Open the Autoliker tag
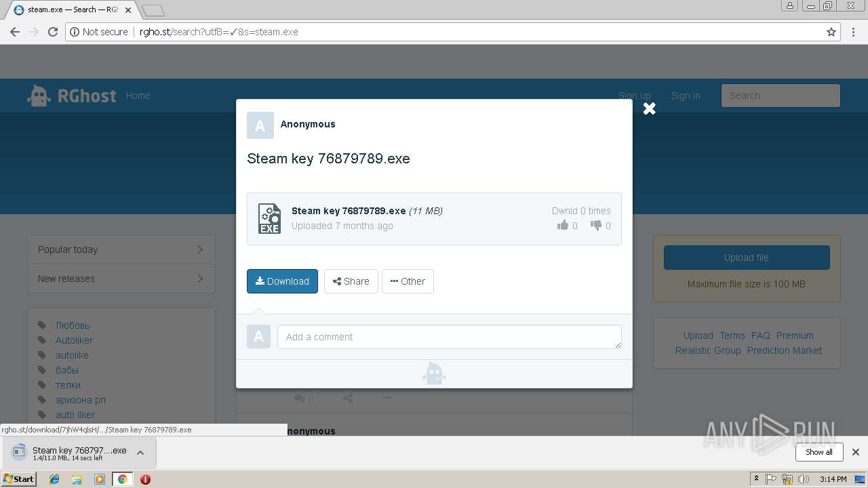The width and height of the screenshot is (868, 488). [x=74, y=340]
